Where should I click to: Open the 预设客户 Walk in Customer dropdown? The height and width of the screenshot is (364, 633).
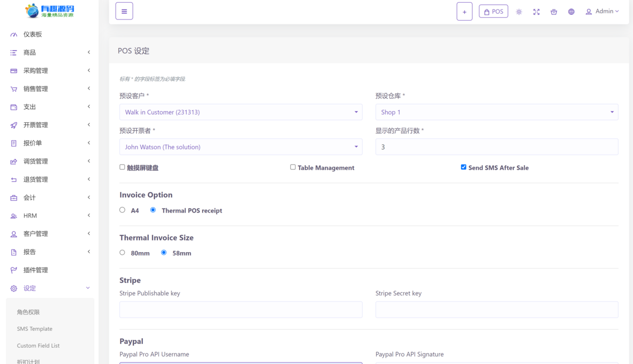pos(241,112)
